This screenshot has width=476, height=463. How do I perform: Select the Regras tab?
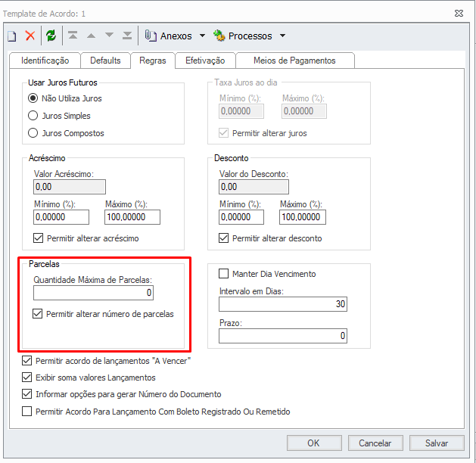tap(153, 61)
